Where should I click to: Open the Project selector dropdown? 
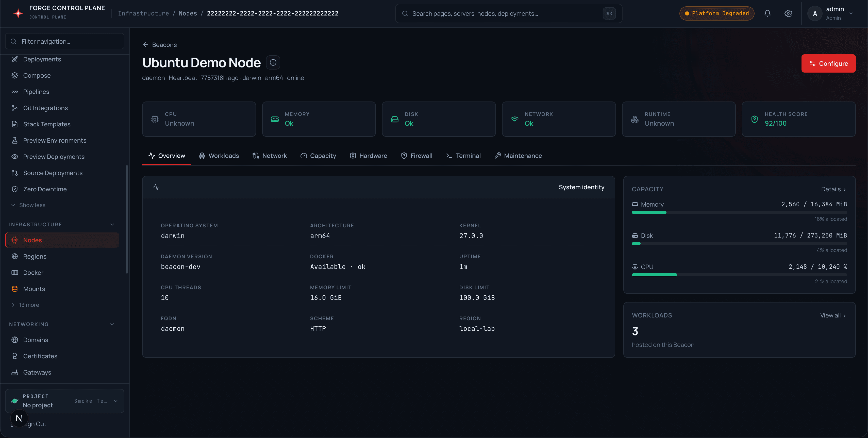click(65, 401)
